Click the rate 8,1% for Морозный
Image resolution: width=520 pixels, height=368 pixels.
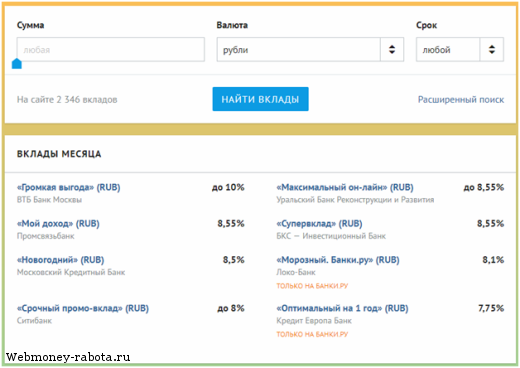click(493, 260)
